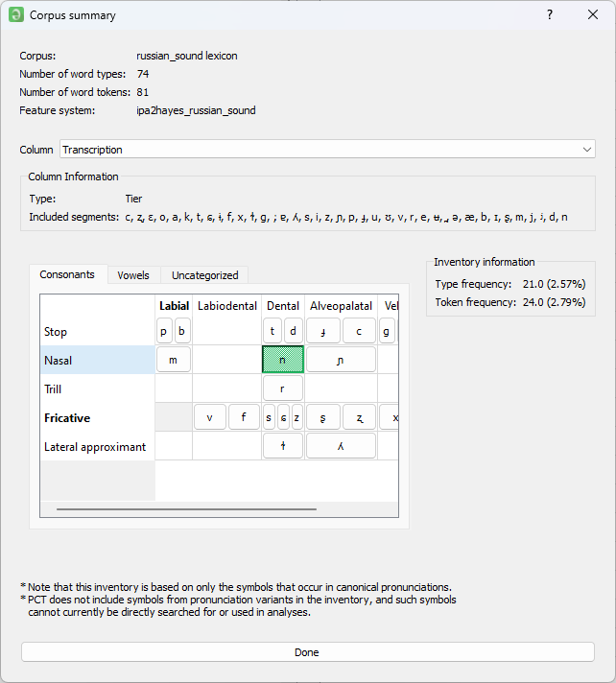Toggle the t segment button
Image resolution: width=616 pixels, height=683 pixels.
tap(272, 331)
